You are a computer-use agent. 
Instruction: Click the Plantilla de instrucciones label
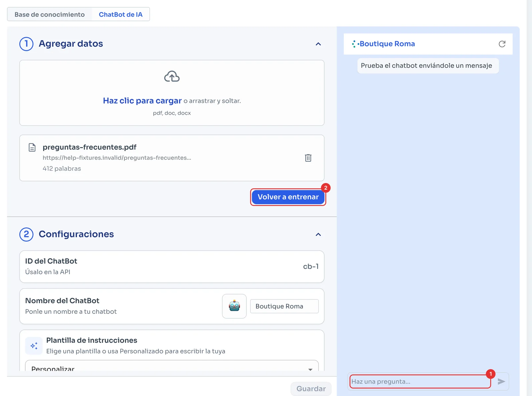pyautogui.click(x=92, y=340)
